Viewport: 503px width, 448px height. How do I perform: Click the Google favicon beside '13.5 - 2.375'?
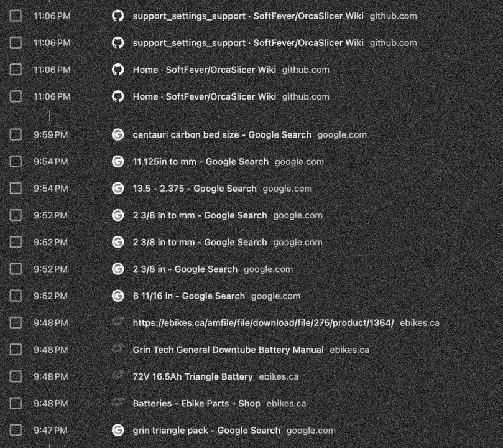pyautogui.click(x=118, y=189)
